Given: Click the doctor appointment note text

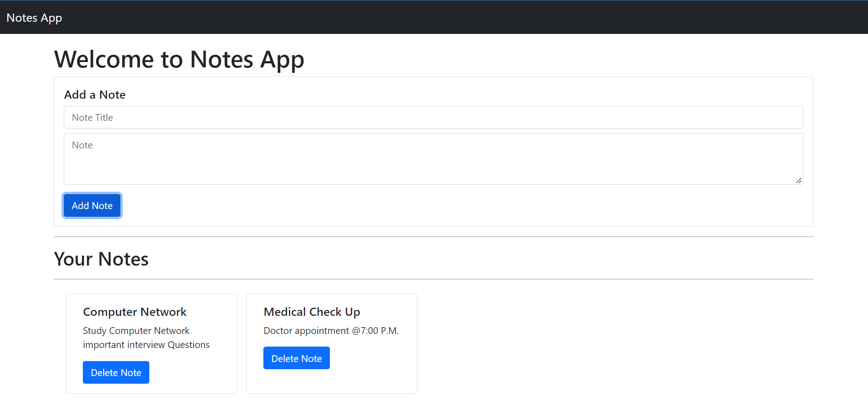Looking at the screenshot, I should click(x=331, y=330).
